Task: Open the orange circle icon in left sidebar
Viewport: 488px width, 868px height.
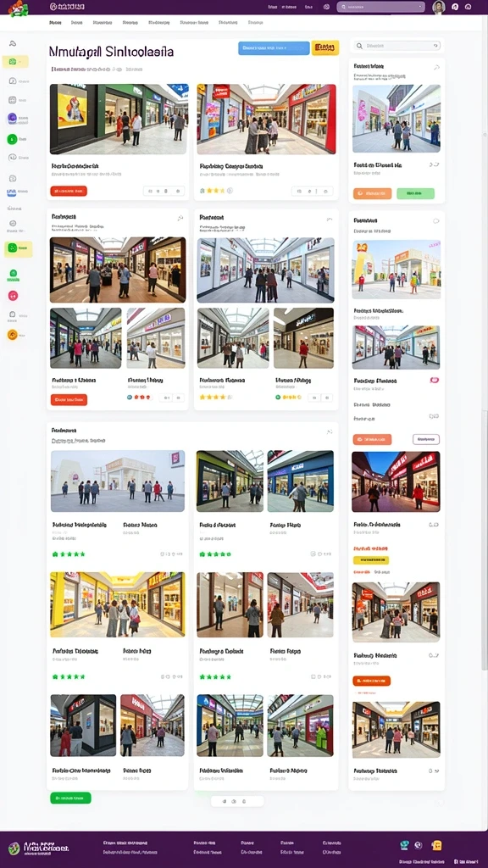Action: [x=12, y=334]
